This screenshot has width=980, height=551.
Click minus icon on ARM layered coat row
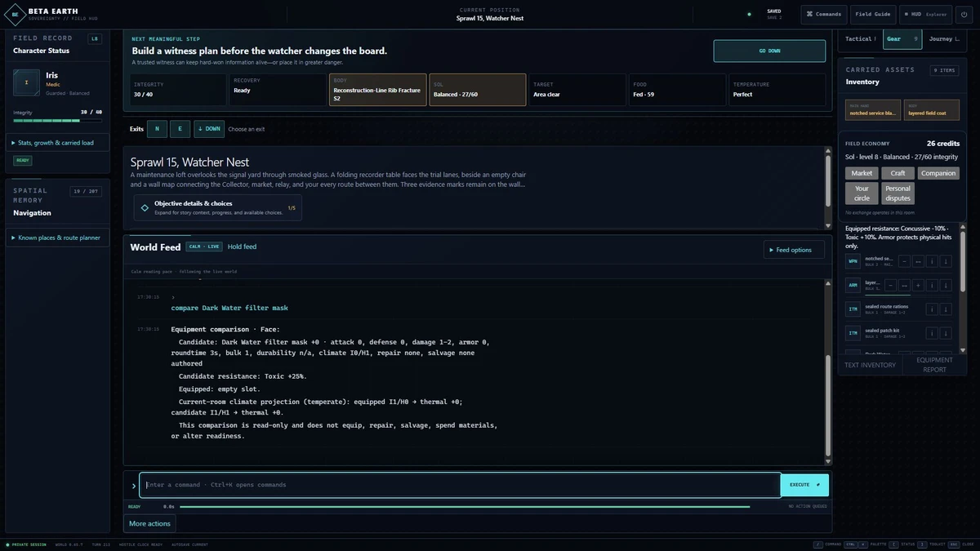tap(890, 286)
